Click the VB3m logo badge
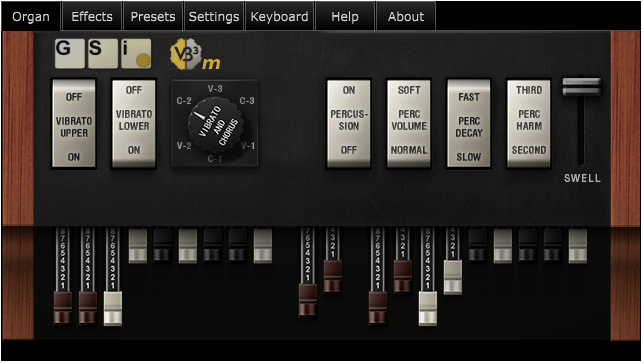The height and width of the screenshot is (363, 643). pyautogui.click(x=195, y=55)
